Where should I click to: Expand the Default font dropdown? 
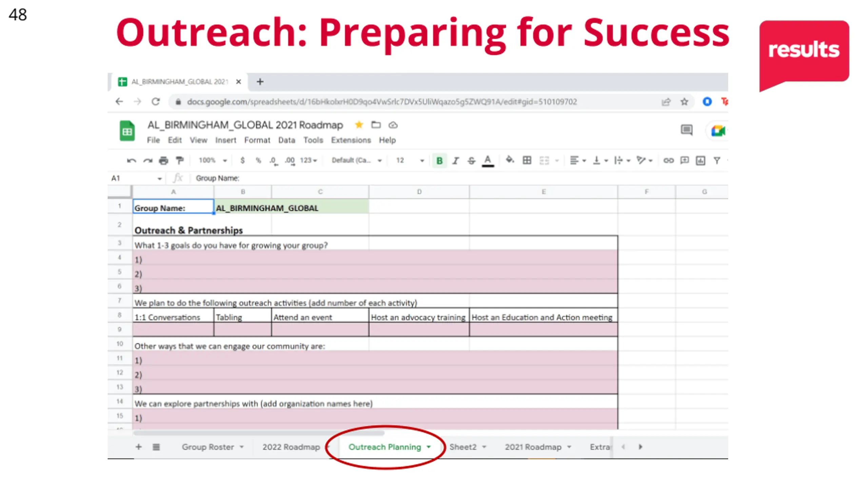[357, 160]
